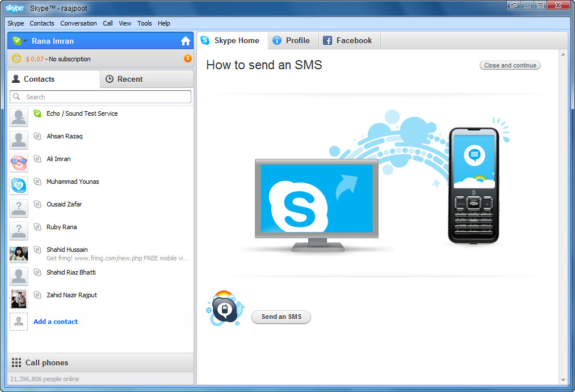The image size is (575, 392).
Task: Click the green online status icon beside Rana Imran
Action: [x=16, y=41]
